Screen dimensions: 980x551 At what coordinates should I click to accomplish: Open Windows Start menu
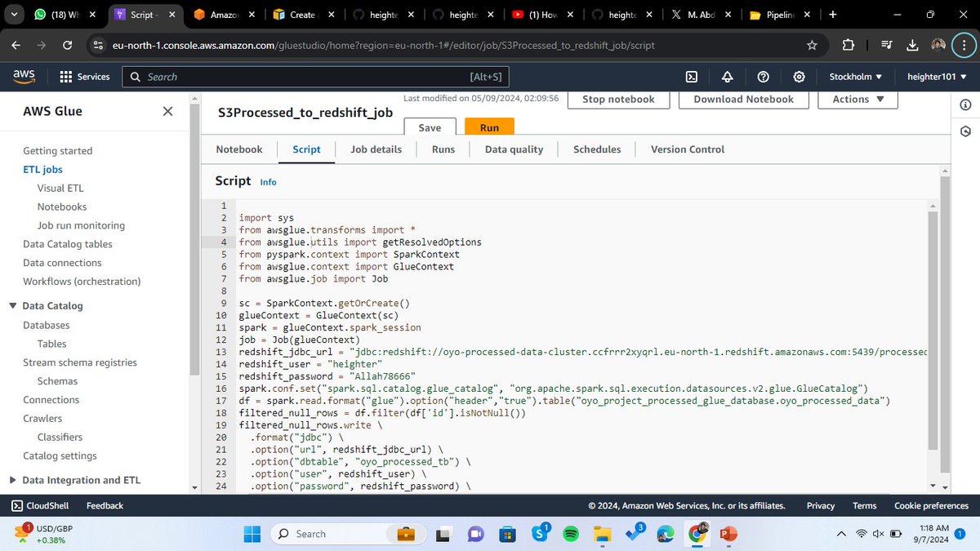(x=253, y=534)
